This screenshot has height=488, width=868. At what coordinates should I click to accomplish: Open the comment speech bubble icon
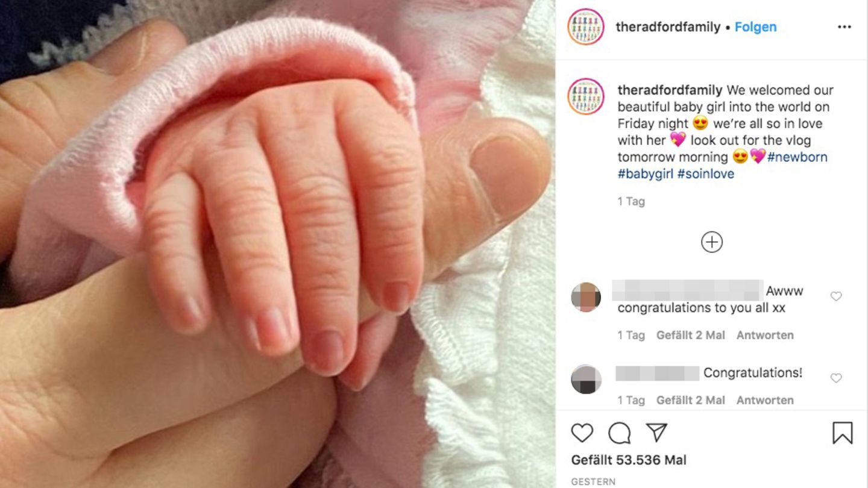[x=619, y=433]
